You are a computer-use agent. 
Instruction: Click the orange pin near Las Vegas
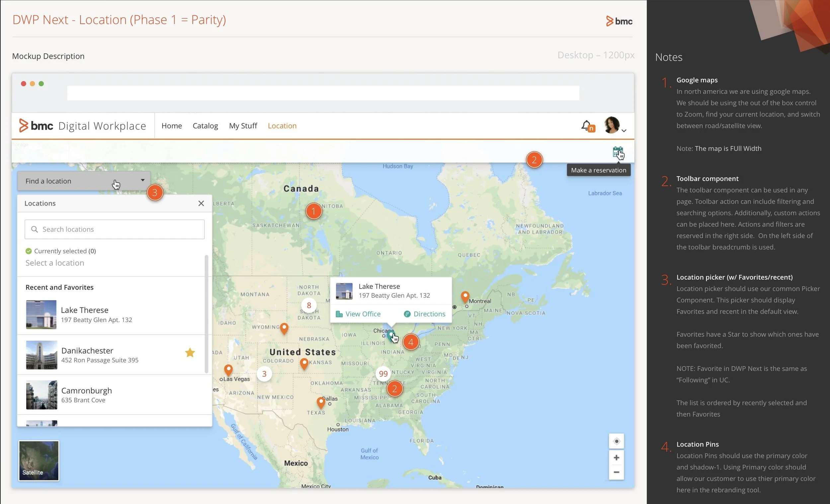[x=228, y=369]
